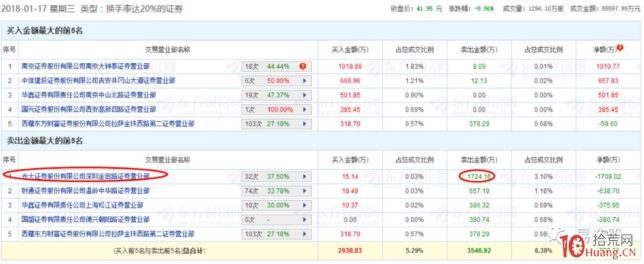Select net amount -375.95

(x=606, y=205)
